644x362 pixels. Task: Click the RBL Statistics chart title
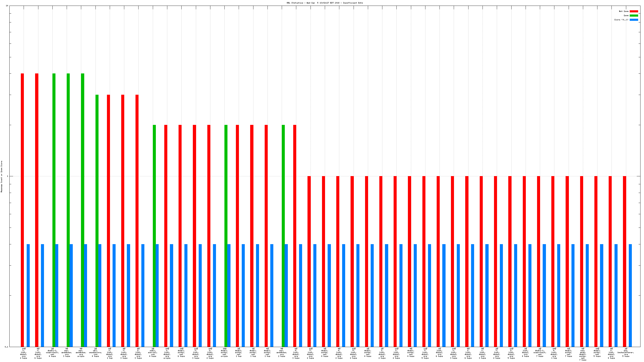coord(325,3)
